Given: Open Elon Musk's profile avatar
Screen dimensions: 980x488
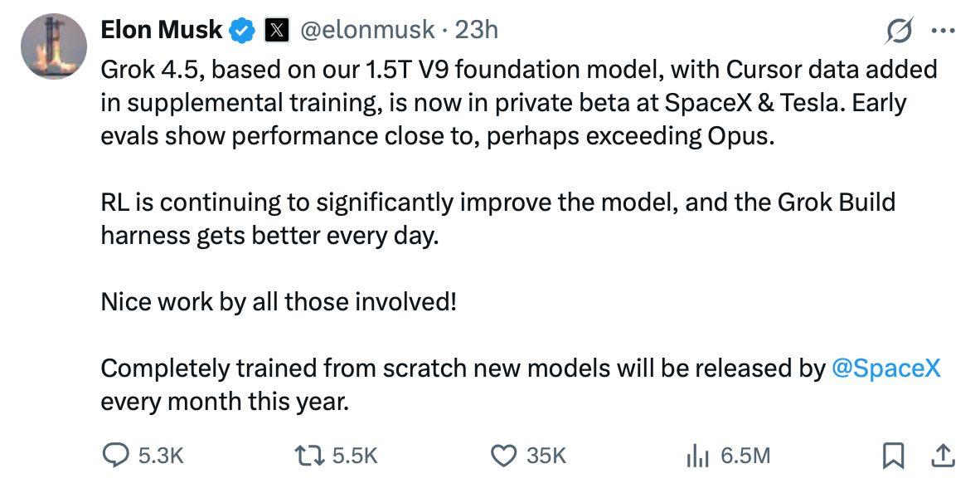Looking at the screenshot, I should pos(53,46).
